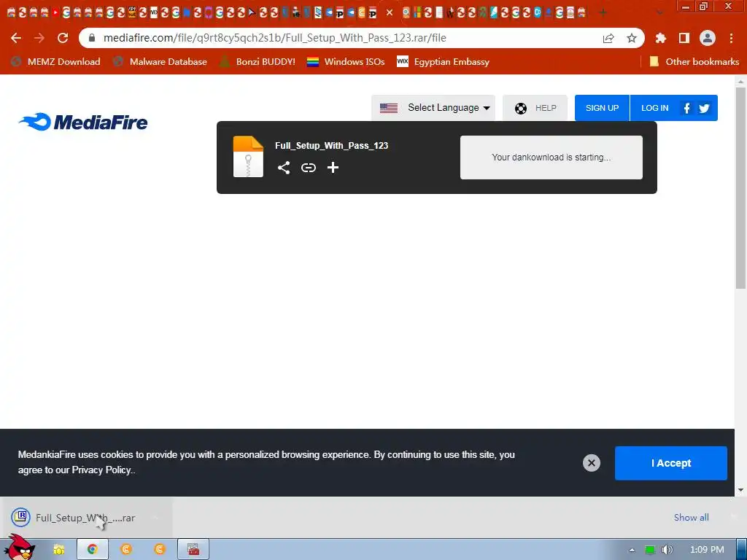The height and width of the screenshot is (560, 747).
Task: Copy the file link icon
Action: pyautogui.click(x=309, y=168)
